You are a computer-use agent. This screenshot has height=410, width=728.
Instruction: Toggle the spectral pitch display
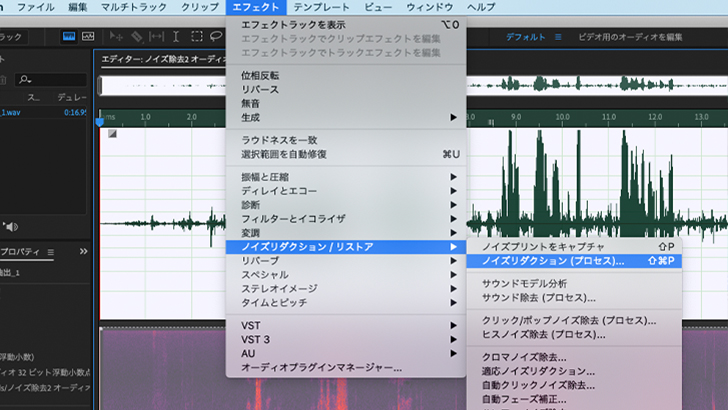[x=88, y=37]
